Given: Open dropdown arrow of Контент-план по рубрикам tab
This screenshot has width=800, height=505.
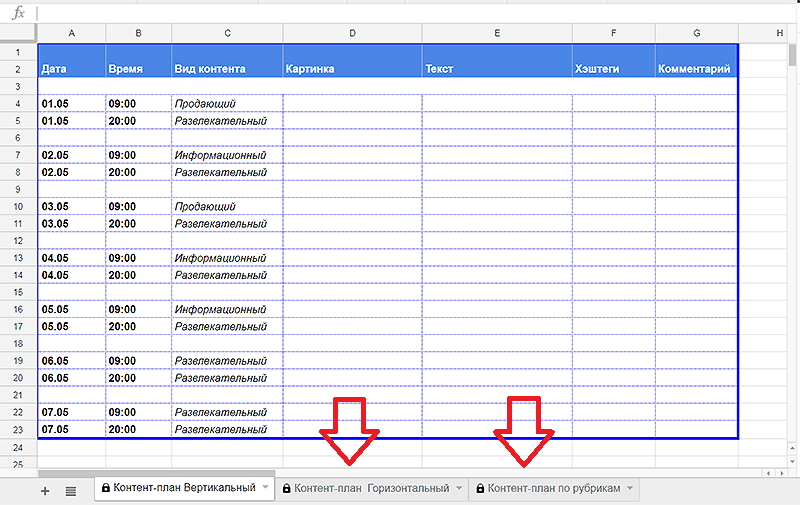Looking at the screenshot, I should [x=630, y=488].
